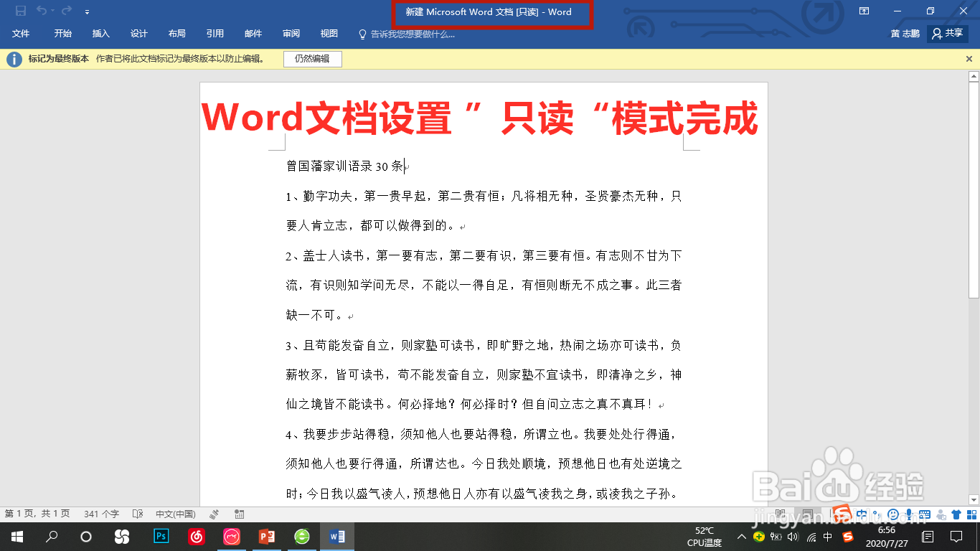Open the 文件 menu
Screen dimensions: 980x551
[x=21, y=34]
